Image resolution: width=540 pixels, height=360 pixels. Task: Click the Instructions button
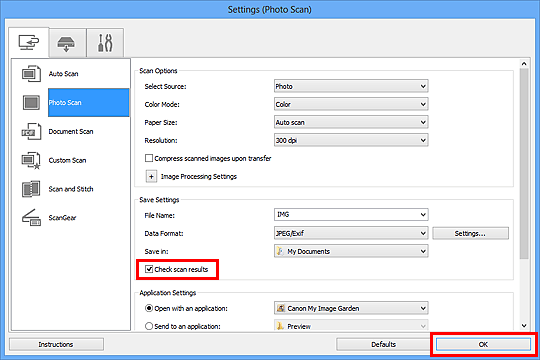[56, 344]
